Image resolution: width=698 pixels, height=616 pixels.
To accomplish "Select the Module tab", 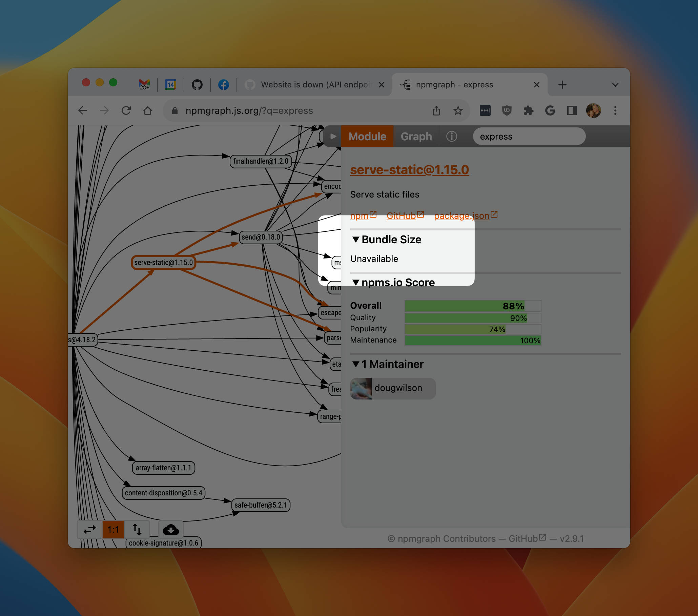I will 367,136.
